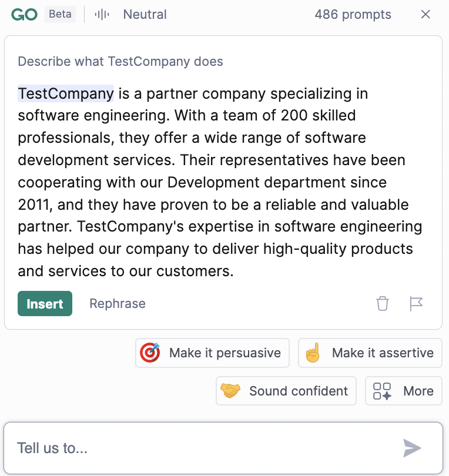Click the pointing-finger icon on Make it assertive

click(312, 353)
